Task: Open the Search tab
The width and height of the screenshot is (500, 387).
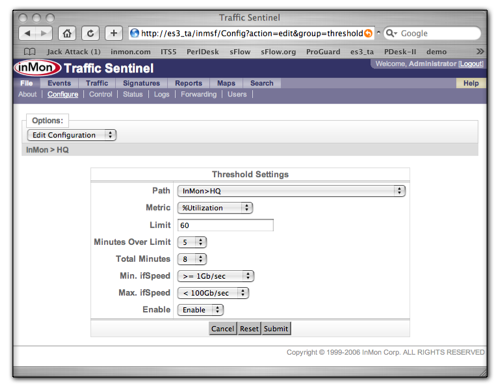Action: [262, 83]
